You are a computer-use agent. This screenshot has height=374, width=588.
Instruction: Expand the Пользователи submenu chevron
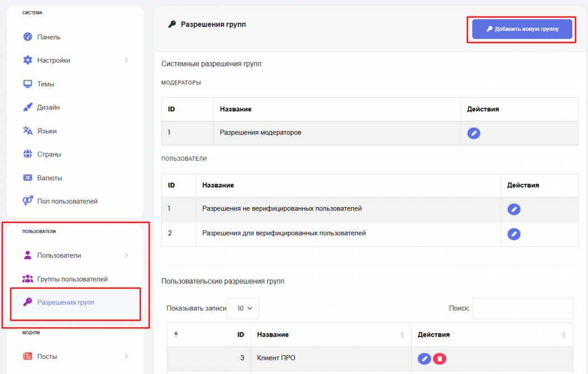coord(126,255)
